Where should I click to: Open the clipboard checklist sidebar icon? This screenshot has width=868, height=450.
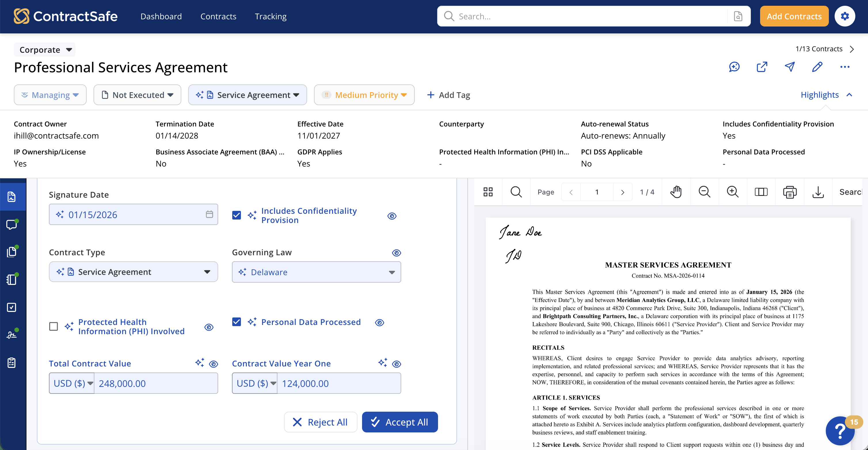tap(12, 363)
